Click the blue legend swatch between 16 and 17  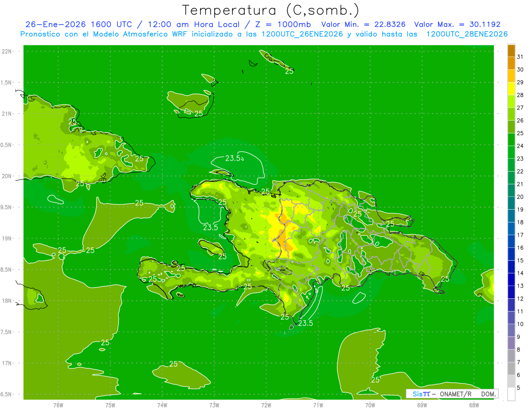tap(511, 241)
